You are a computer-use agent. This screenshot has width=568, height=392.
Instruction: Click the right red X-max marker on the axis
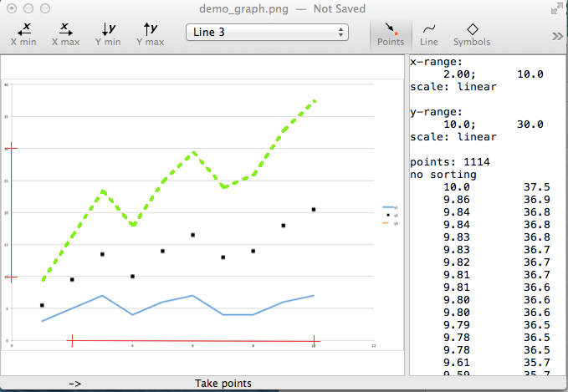pos(315,340)
